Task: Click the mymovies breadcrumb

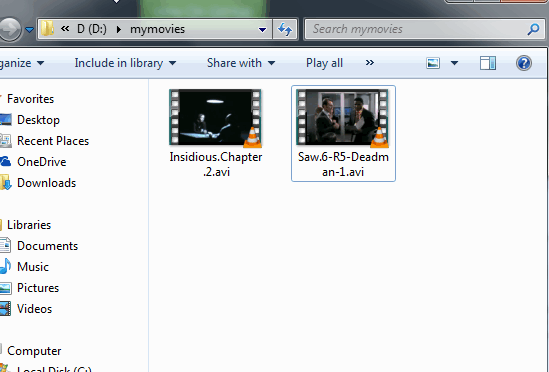Action: (x=157, y=29)
